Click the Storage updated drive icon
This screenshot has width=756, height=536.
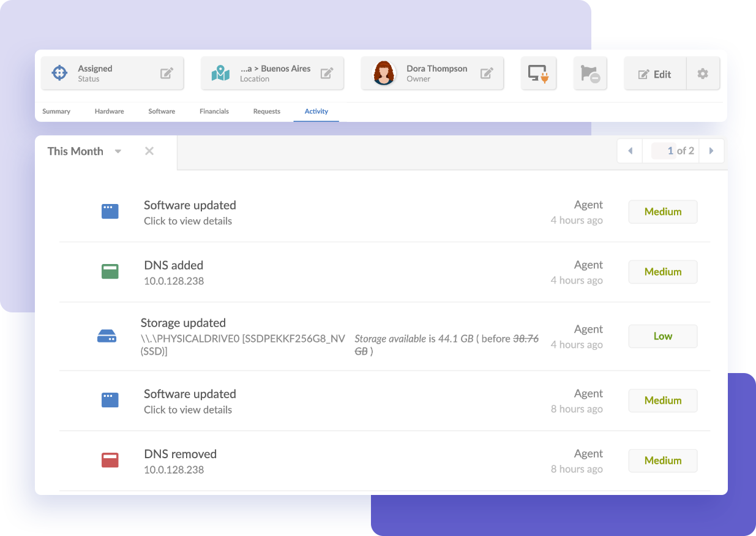click(107, 336)
